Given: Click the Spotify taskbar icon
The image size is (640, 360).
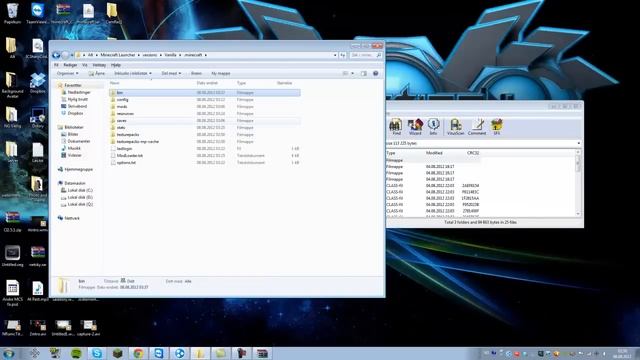Looking at the screenshot, I should tap(76, 353).
